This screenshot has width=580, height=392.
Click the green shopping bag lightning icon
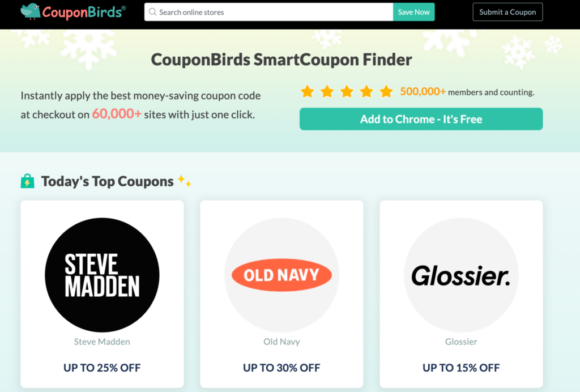pos(27,181)
